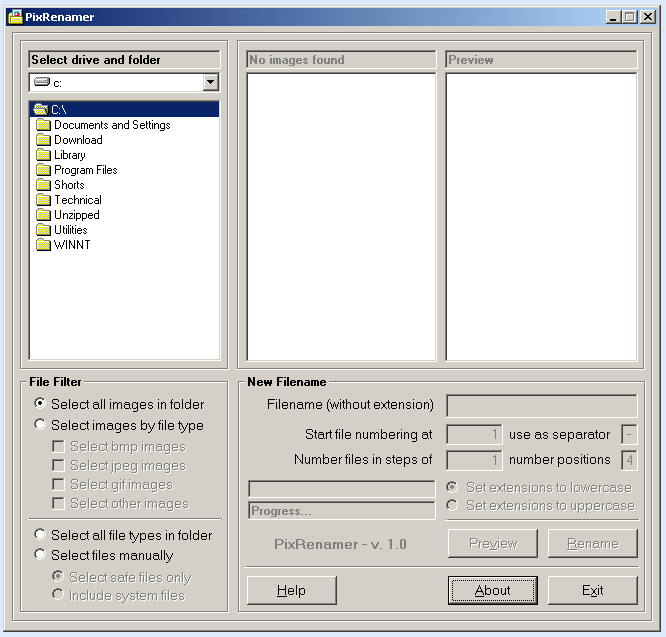The width and height of the screenshot is (666, 637).
Task: Choose Select images by file type option
Action: click(40, 425)
